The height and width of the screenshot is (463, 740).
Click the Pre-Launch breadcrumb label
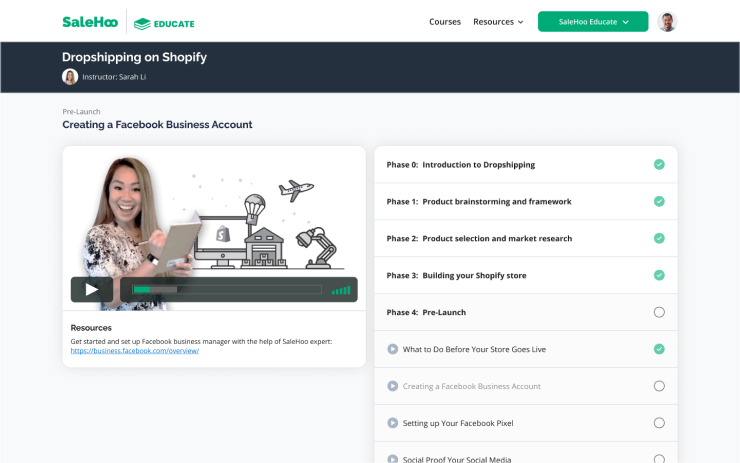point(81,112)
